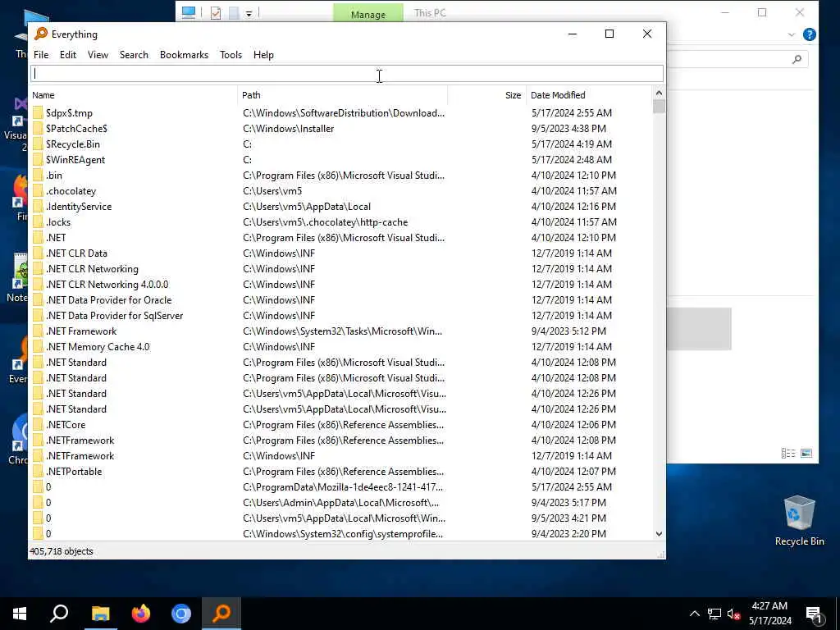The image size is (840, 630).
Task: Click search magnifier in This PC window
Action: (x=797, y=59)
